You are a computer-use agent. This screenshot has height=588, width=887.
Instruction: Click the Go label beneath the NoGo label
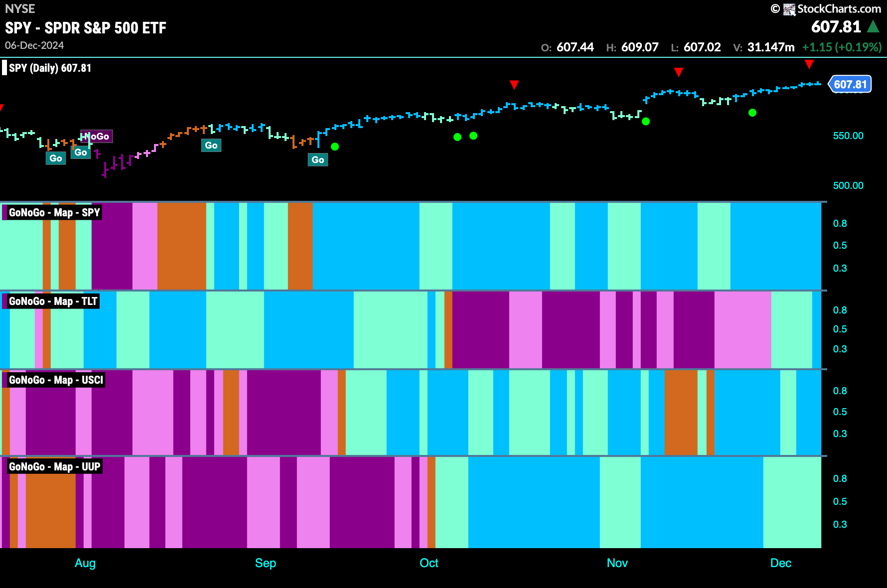tap(81, 152)
